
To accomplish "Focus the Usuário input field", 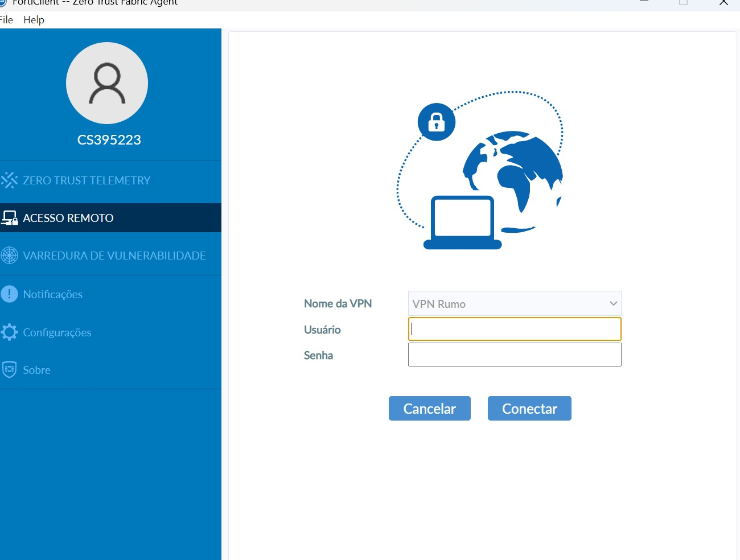I will tap(515, 329).
